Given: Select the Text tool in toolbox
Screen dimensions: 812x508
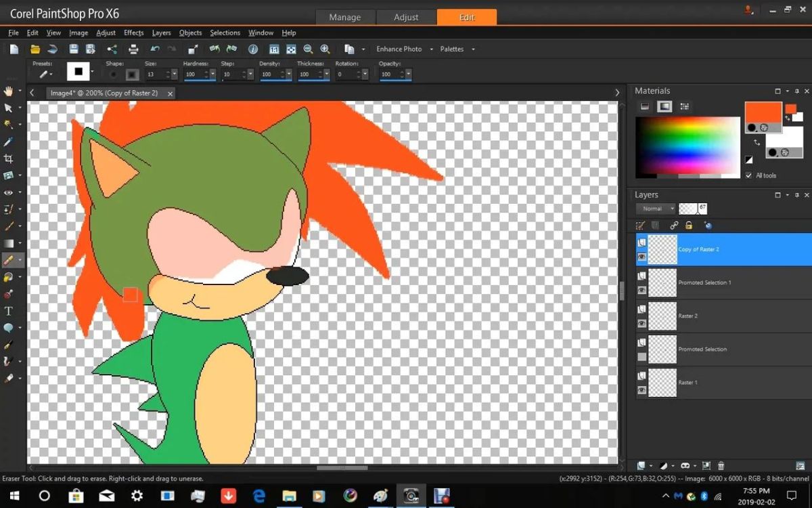Looking at the screenshot, I should pos(9,311).
